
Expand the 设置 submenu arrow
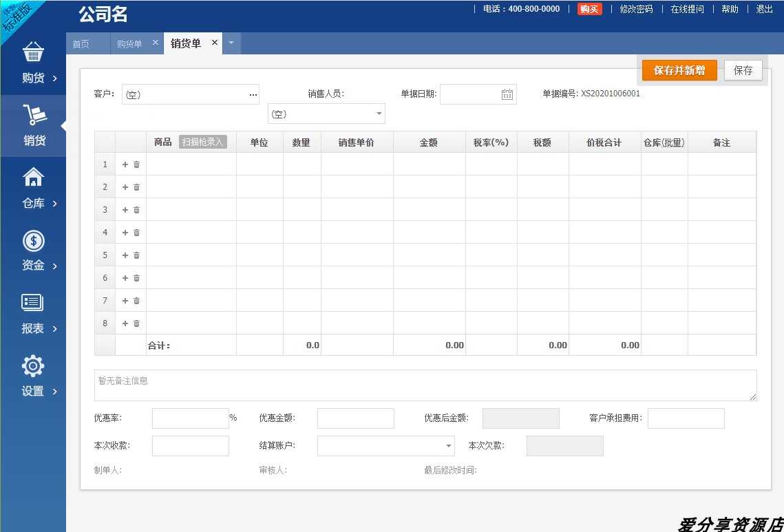(x=55, y=392)
